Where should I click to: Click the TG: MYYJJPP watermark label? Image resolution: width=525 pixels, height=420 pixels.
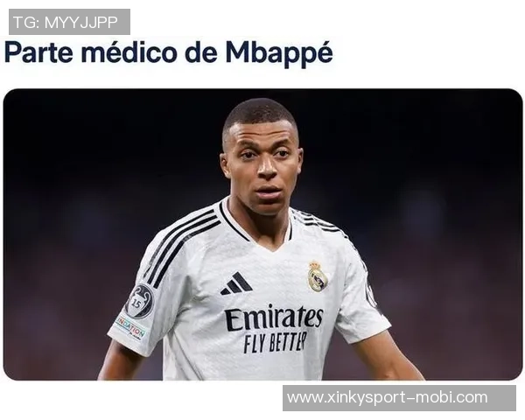(x=69, y=22)
